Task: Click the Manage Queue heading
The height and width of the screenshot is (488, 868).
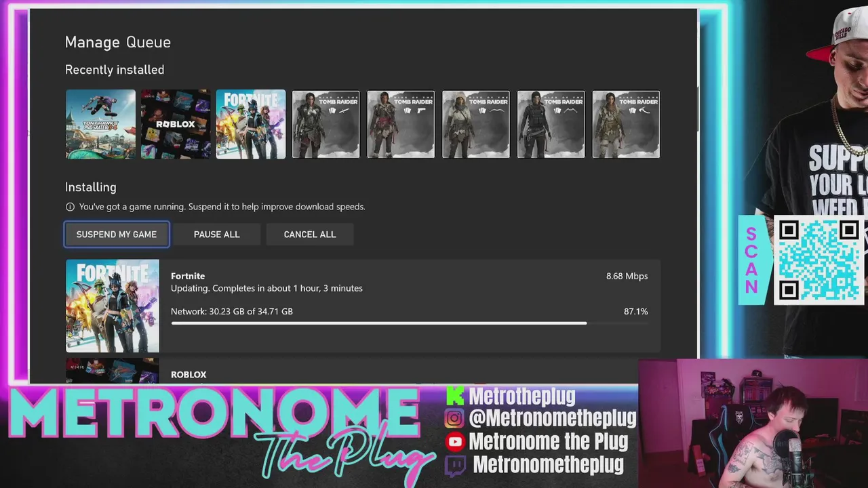Action: point(118,42)
